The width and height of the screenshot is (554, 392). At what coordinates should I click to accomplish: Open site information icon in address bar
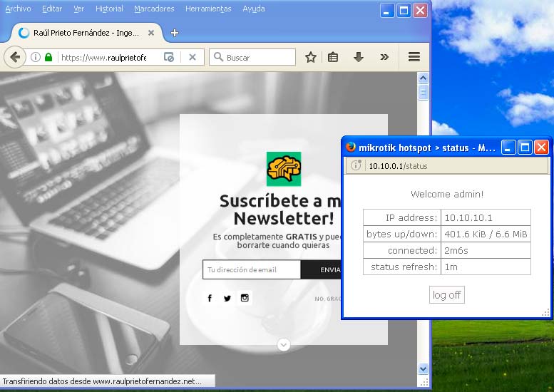point(35,57)
